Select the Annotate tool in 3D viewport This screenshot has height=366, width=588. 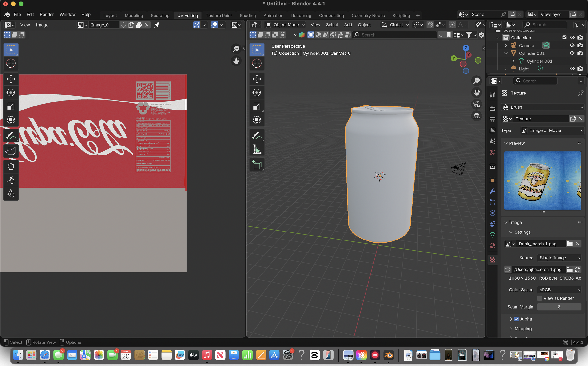(x=257, y=135)
